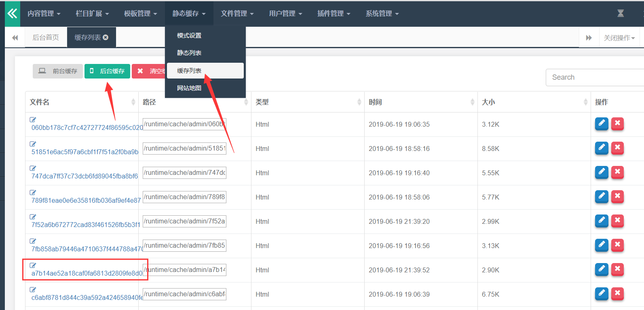This screenshot has width=644, height=310.
Task: Click time cell 2019-06-19 19:16:40
Action: pos(399,173)
